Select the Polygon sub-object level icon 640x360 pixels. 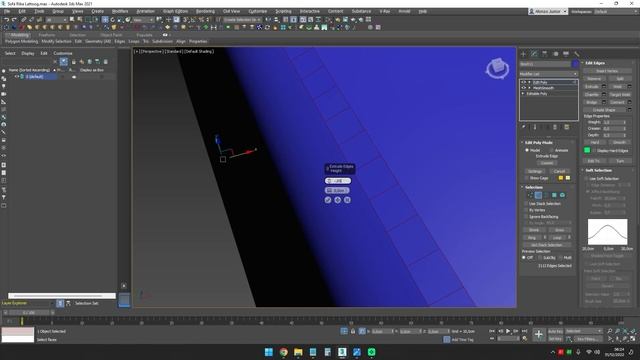[x=554, y=195]
